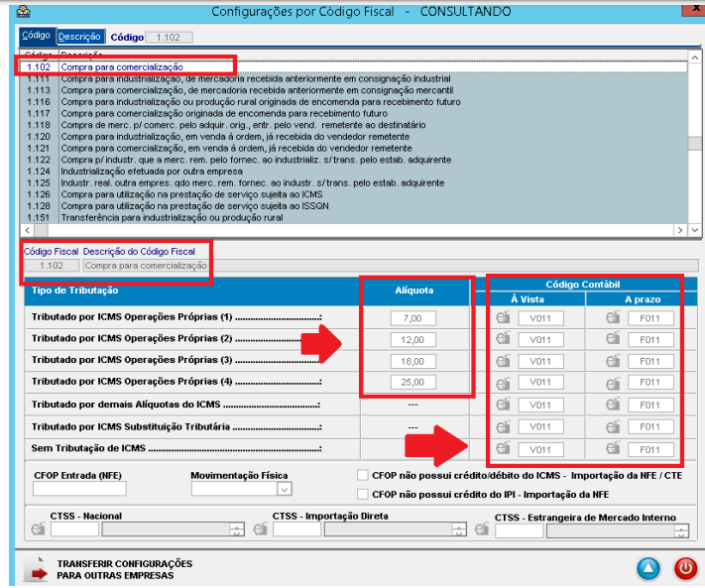Click the horizontal scroll right arrow
Viewport: 705px width, 588px height.
(680, 230)
